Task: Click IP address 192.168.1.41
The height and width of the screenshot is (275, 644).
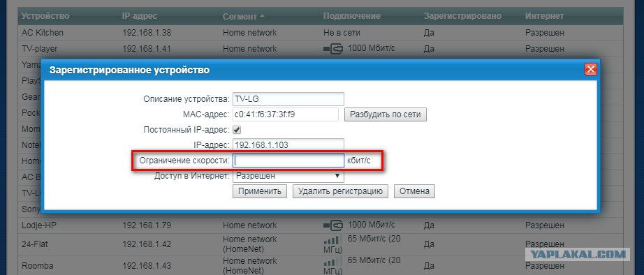Action: pyautogui.click(x=147, y=48)
